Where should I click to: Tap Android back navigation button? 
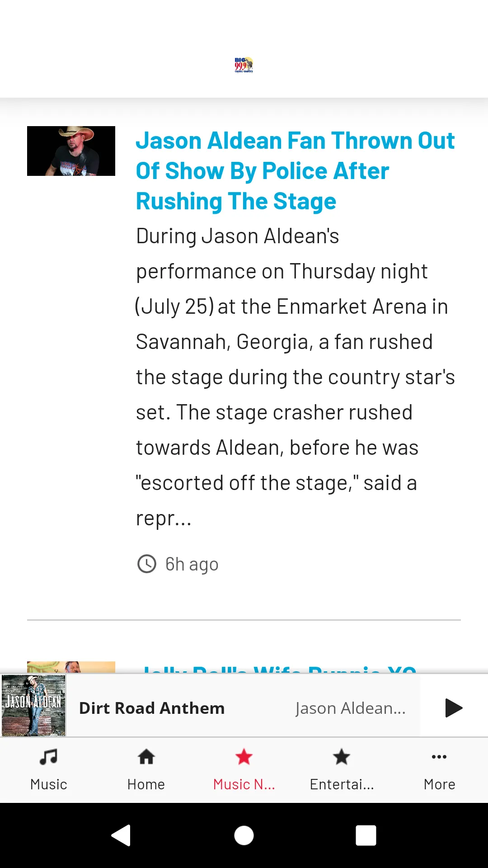pos(121,835)
